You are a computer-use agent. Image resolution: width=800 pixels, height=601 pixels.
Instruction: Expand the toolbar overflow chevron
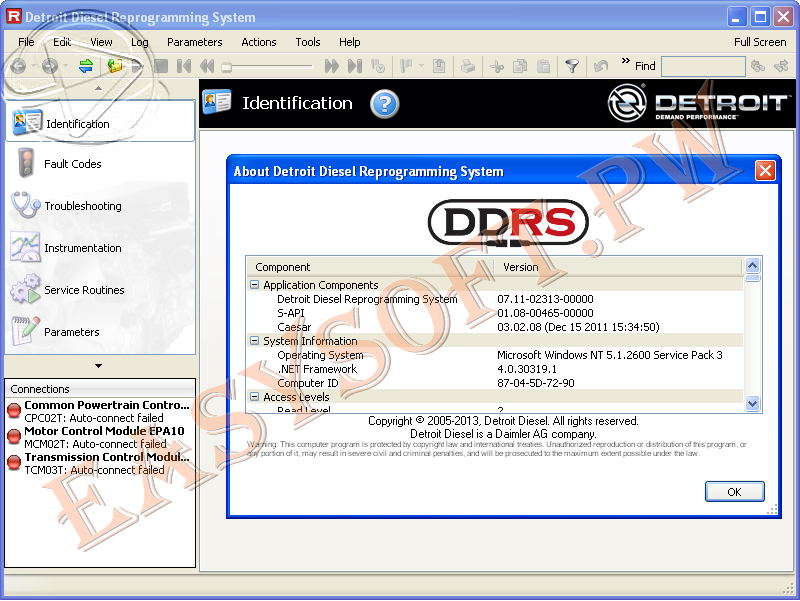coord(626,61)
